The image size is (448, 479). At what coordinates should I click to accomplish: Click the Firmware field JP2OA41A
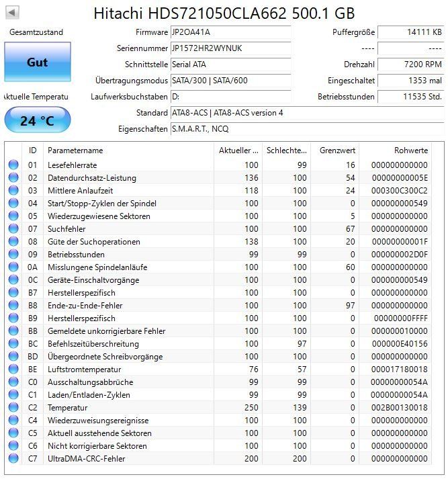point(230,32)
